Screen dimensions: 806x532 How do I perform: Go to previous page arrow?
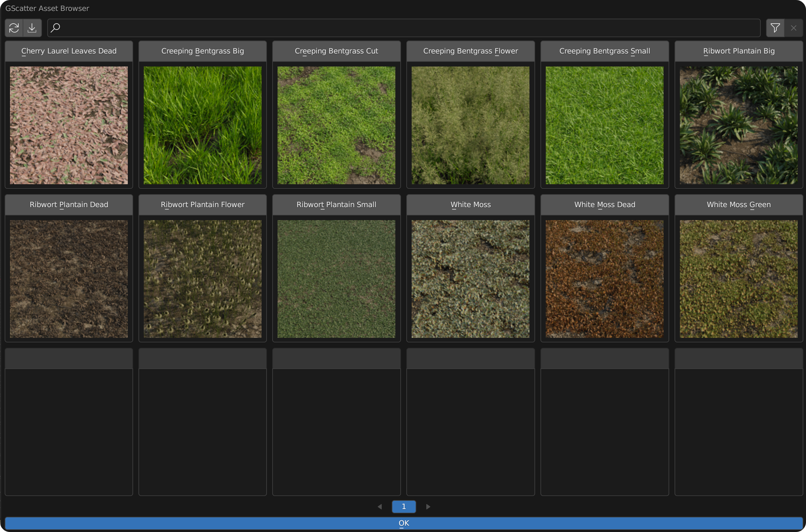click(x=380, y=506)
